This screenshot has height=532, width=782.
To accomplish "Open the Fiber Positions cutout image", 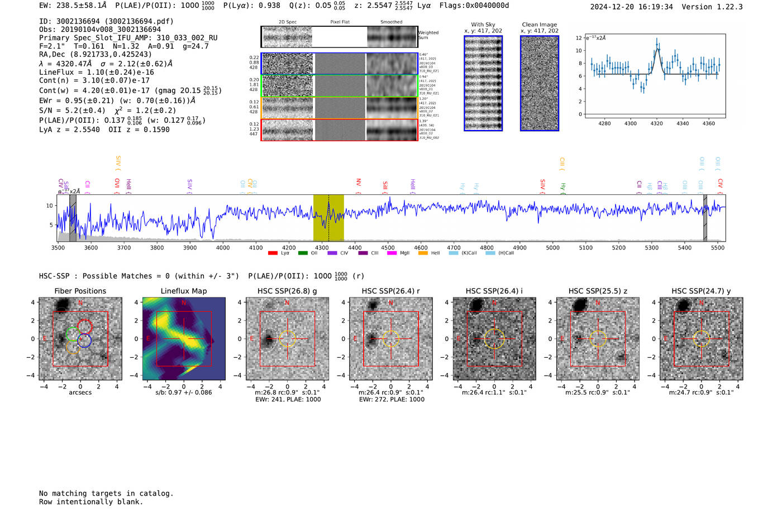I will 80,339.
